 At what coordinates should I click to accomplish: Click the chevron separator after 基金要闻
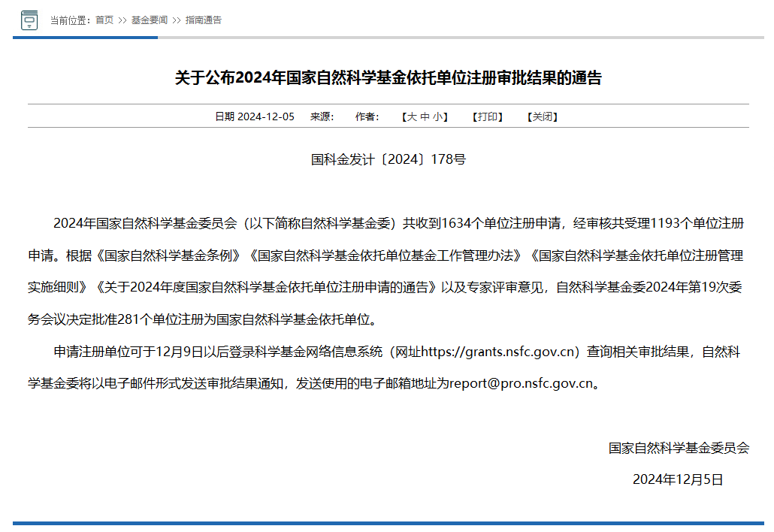point(177,20)
